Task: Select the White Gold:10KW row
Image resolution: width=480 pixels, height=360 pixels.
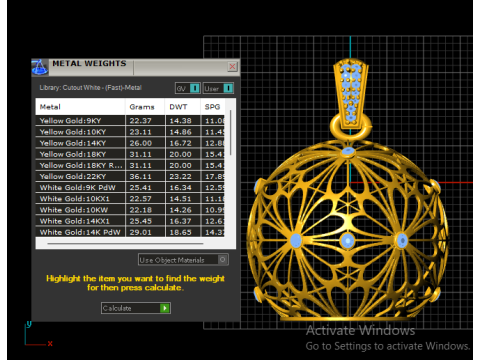Action: [x=130, y=210]
